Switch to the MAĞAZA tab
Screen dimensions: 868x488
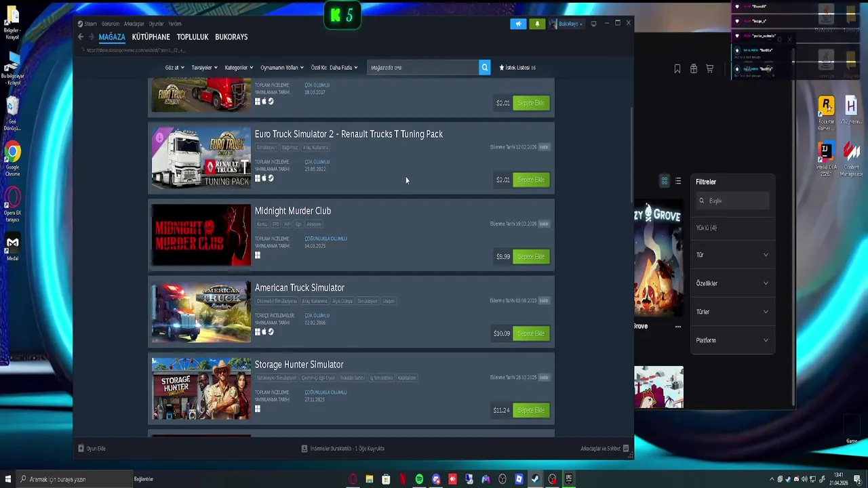click(112, 37)
